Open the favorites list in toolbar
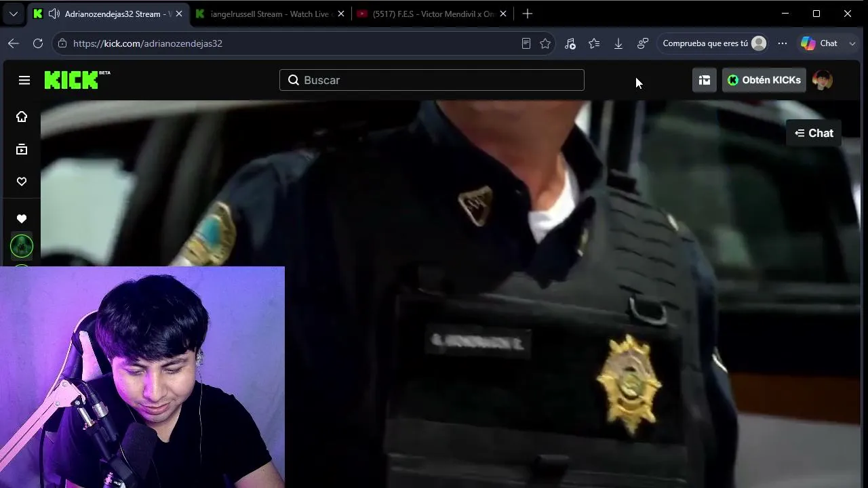This screenshot has height=488, width=868. pyautogui.click(x=595, y=43)
